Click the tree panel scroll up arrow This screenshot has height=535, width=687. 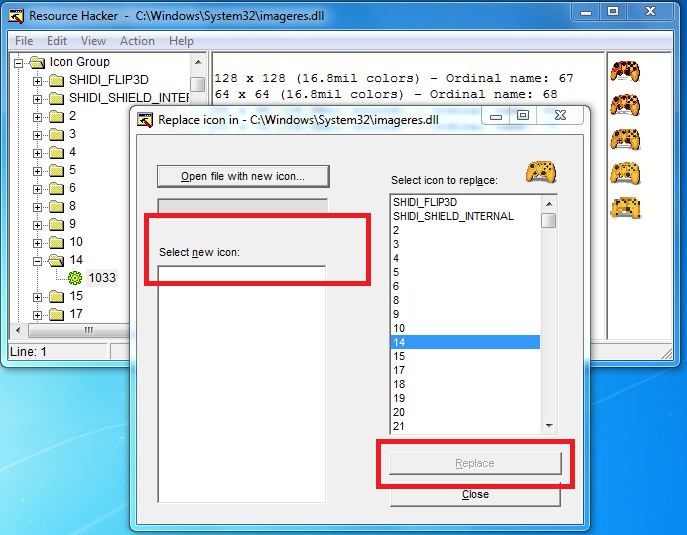point(198,63)
